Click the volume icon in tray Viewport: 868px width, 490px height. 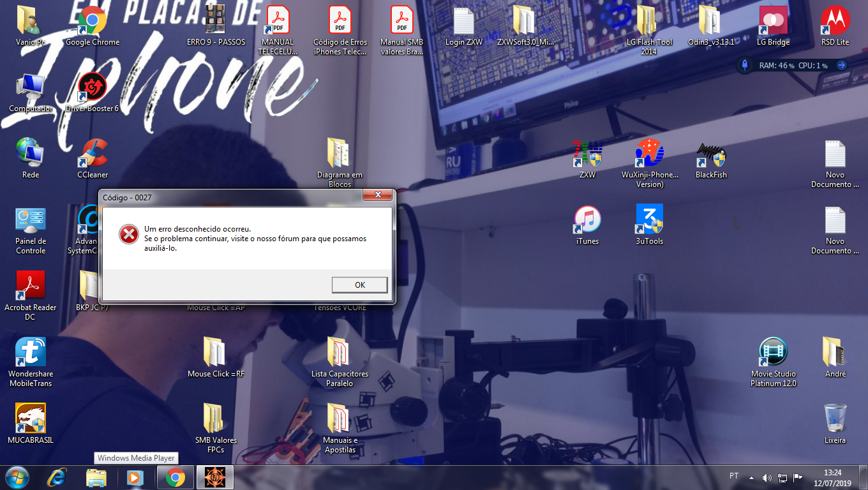pyautogui.click(x=767, y=477)
